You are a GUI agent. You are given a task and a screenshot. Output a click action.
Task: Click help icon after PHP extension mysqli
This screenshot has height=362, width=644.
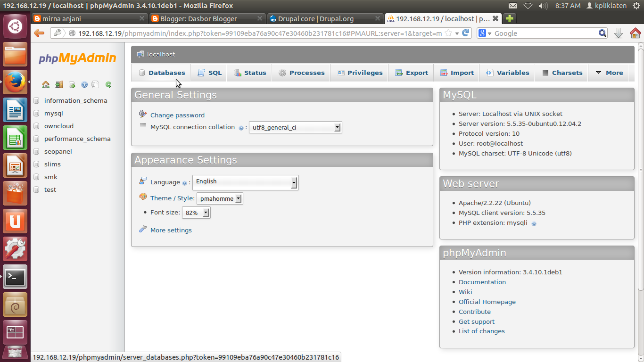[x=534, y=223]
